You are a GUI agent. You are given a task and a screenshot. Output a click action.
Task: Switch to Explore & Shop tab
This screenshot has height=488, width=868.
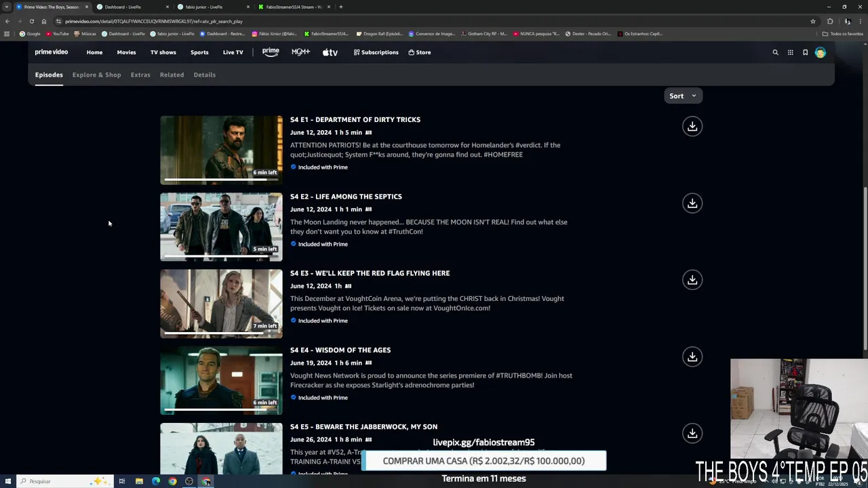pos(96,75)
